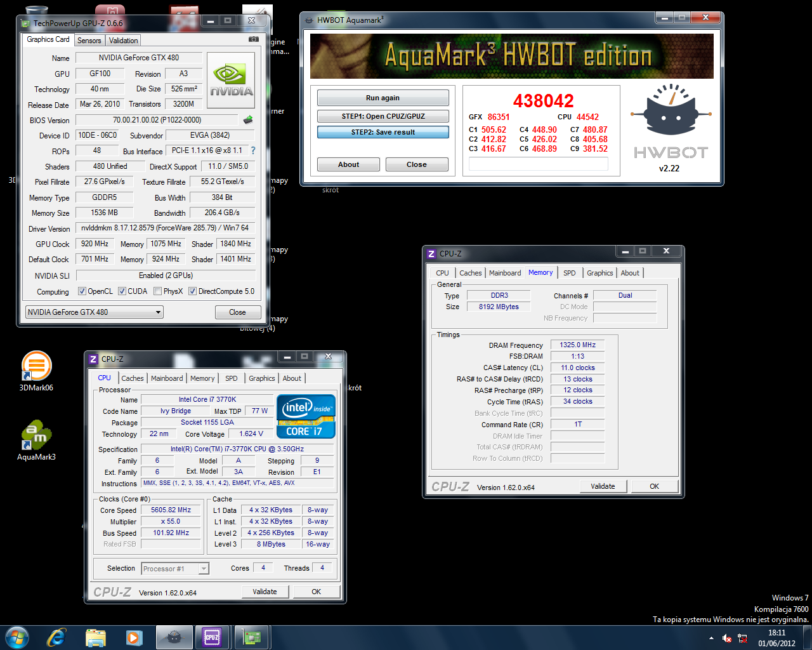The image size is (812, 650).
Task: Click the CPU-Z multiplier value x 55.0
Action: [171, 522]
